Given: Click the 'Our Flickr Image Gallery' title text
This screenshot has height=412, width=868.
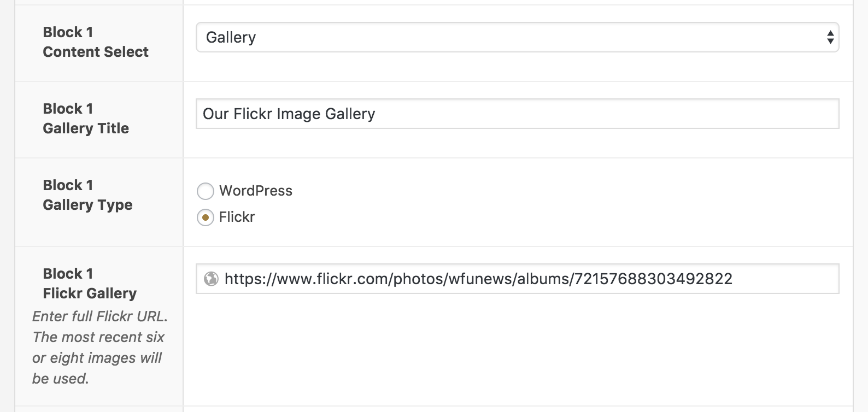Looking at the screenshot, I should 289,114.
